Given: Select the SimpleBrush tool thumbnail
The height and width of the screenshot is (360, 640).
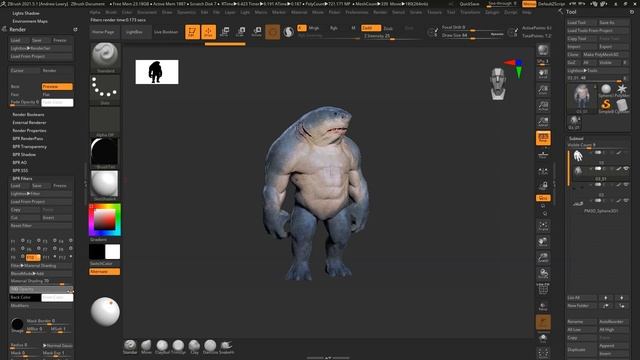Looking at the screenshot, I should coord(606,106).
